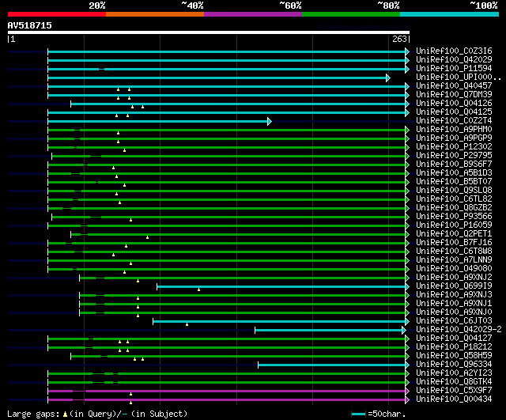Click the UniRef100_Q96334 text
The width and height of the screenshot is (506, 420).
pos(454,365)
